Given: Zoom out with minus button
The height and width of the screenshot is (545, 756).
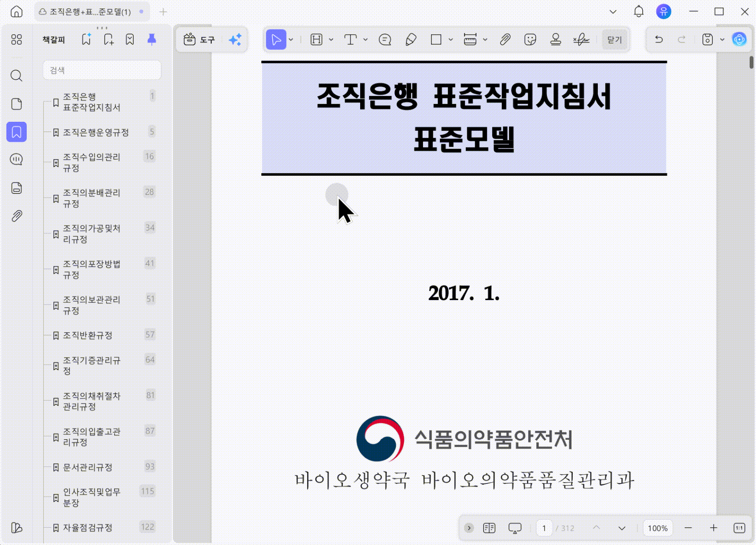Looking at the screenshot, I should (x=688, y=528).
